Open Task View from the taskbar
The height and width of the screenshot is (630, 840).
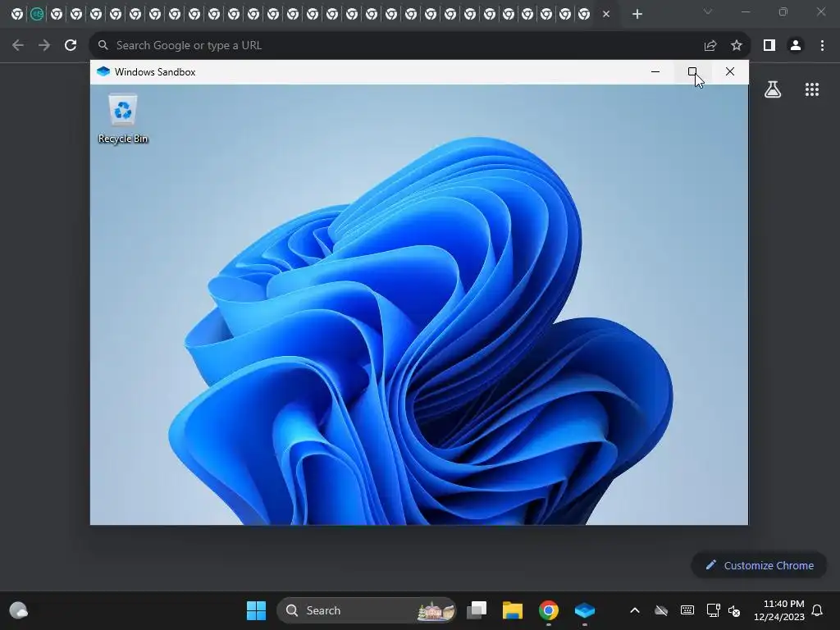click(x=477, y=610)
